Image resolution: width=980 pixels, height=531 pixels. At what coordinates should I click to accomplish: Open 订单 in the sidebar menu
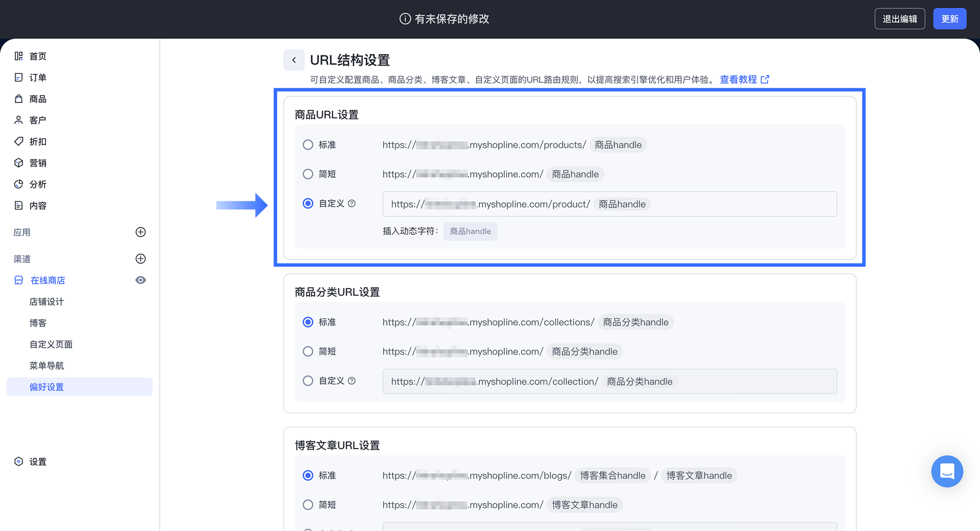[38, 78]
